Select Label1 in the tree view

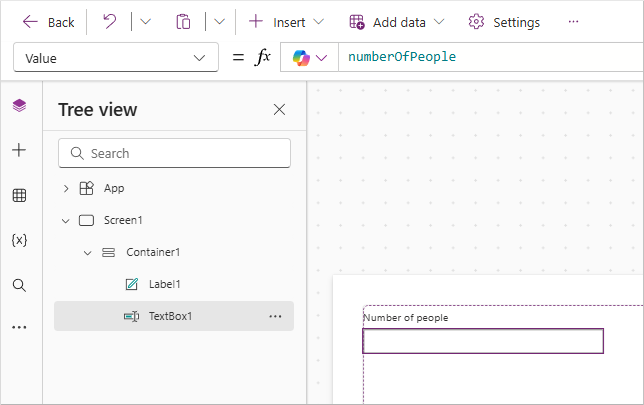point(164,284)
